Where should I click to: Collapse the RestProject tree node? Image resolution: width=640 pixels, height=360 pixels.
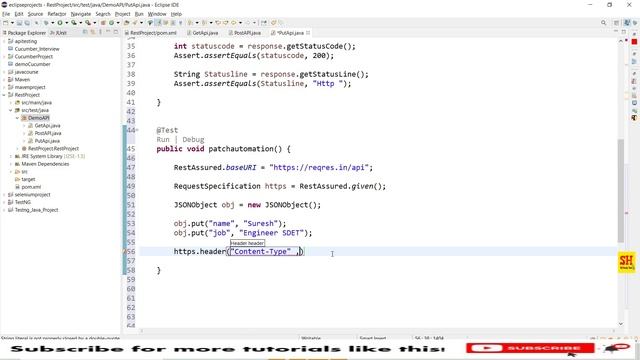[x=4, y=95]
